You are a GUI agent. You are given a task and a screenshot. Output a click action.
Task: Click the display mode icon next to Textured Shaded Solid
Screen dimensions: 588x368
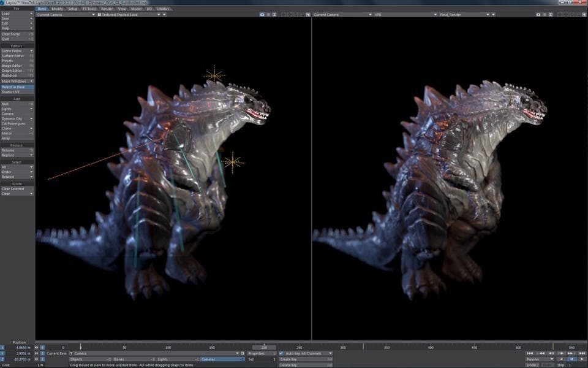99,14
